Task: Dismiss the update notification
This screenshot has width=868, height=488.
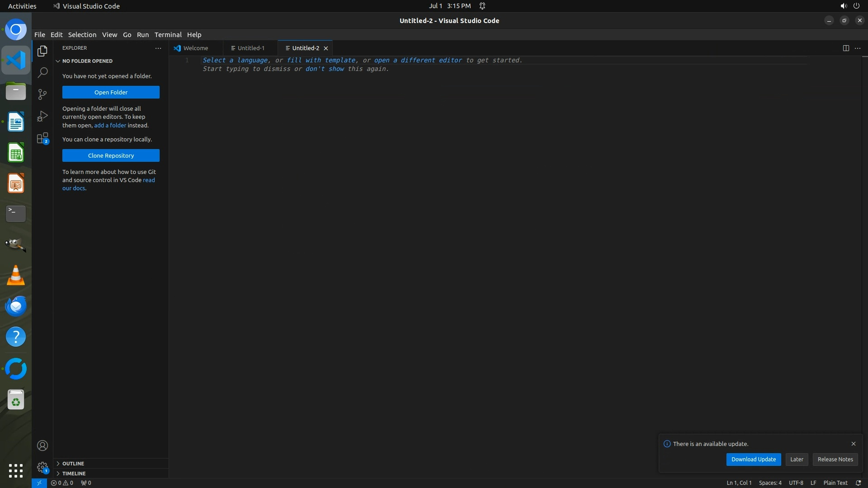Action: point(853,444)
